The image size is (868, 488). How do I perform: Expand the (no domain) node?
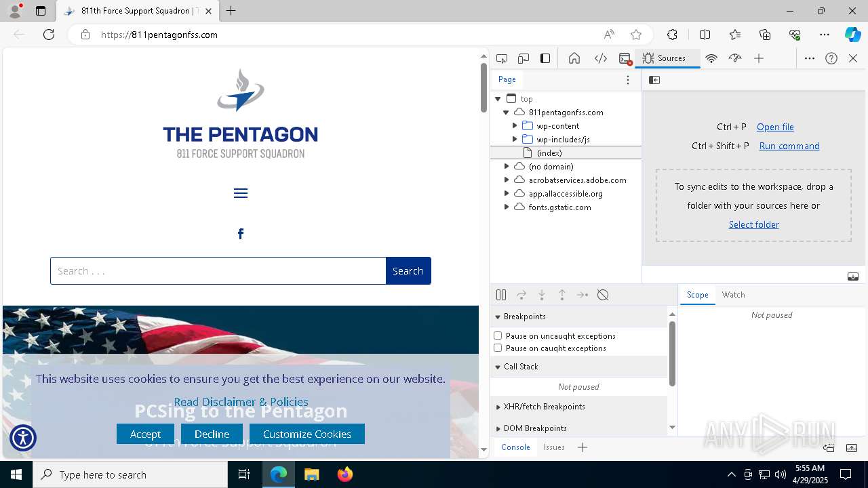[507, 167]
